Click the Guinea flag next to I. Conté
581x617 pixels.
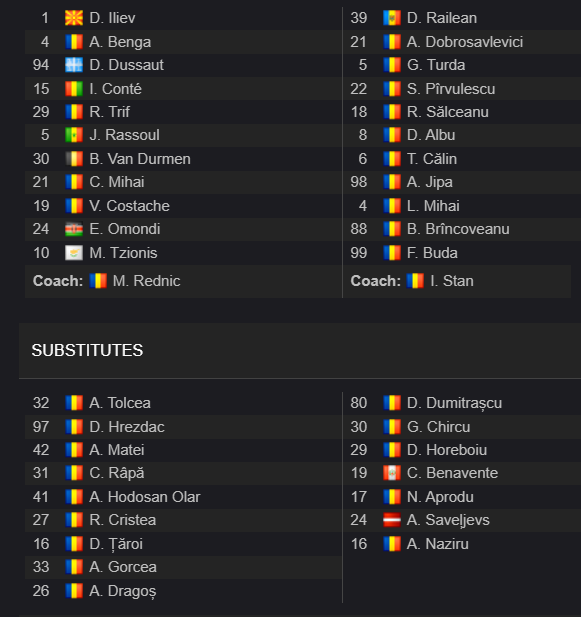[x=74, y=89]
